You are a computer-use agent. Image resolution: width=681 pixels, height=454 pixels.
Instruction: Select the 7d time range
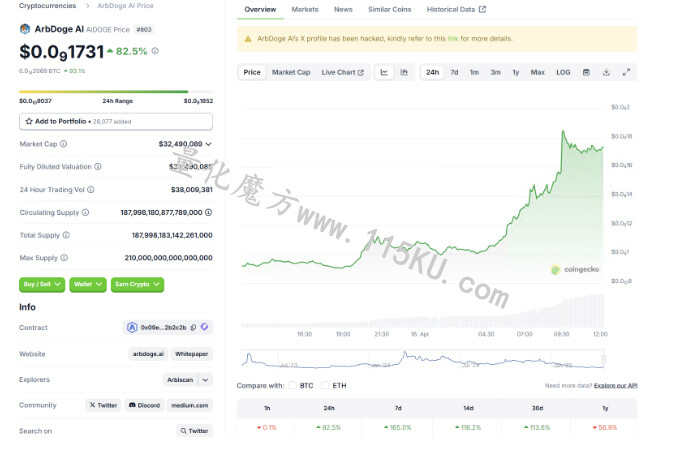[x=454, y=72]
